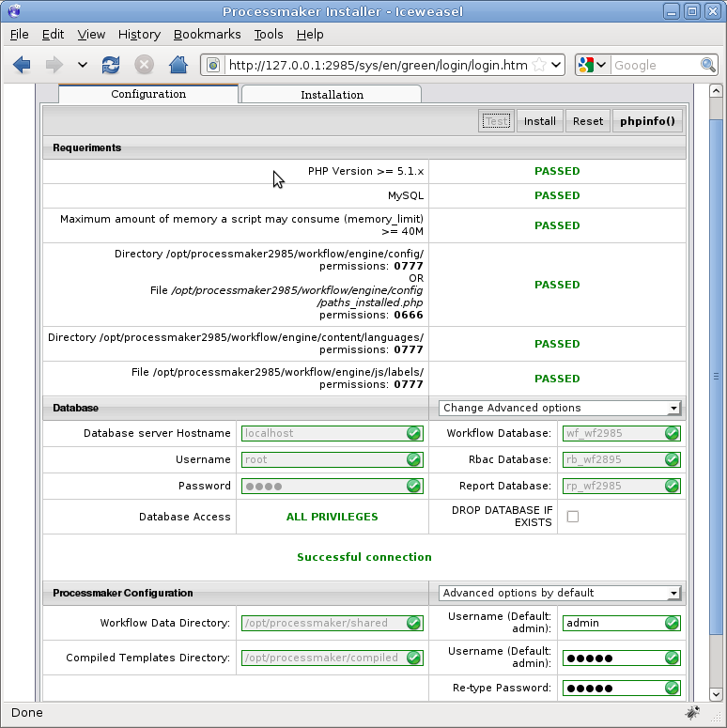This screenshot has height=728, width=727.
Task: Click the green check beside Database server Hostname
Action: (413, 433)
